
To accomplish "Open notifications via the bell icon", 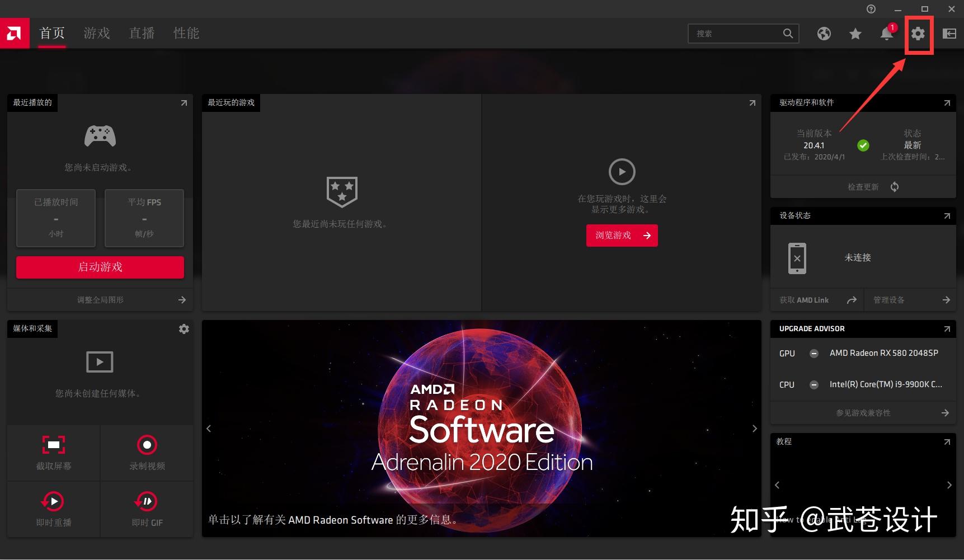I will tap(886, 34).
